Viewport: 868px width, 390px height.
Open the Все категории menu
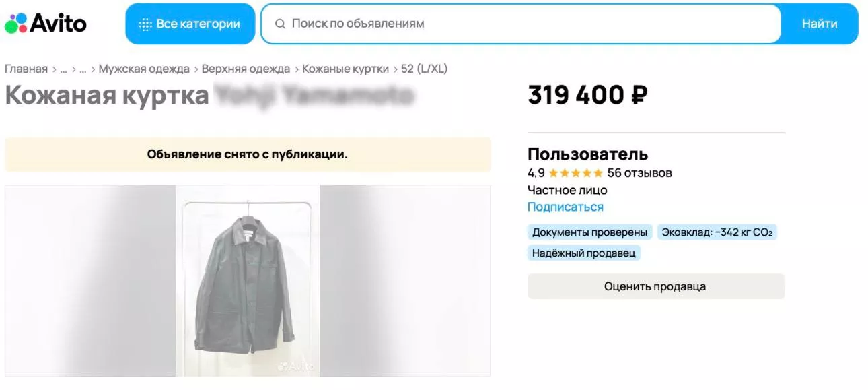[x=190, y=24]
